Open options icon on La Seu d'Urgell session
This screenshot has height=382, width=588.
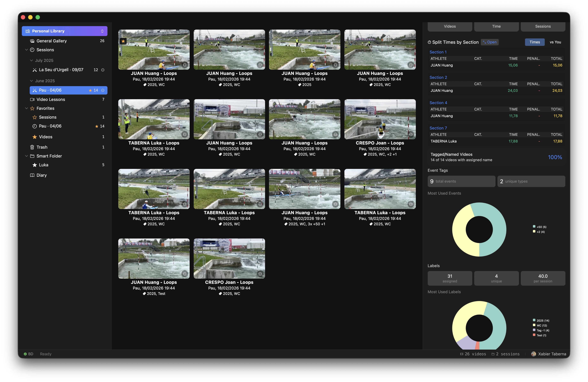pos(103,70)
